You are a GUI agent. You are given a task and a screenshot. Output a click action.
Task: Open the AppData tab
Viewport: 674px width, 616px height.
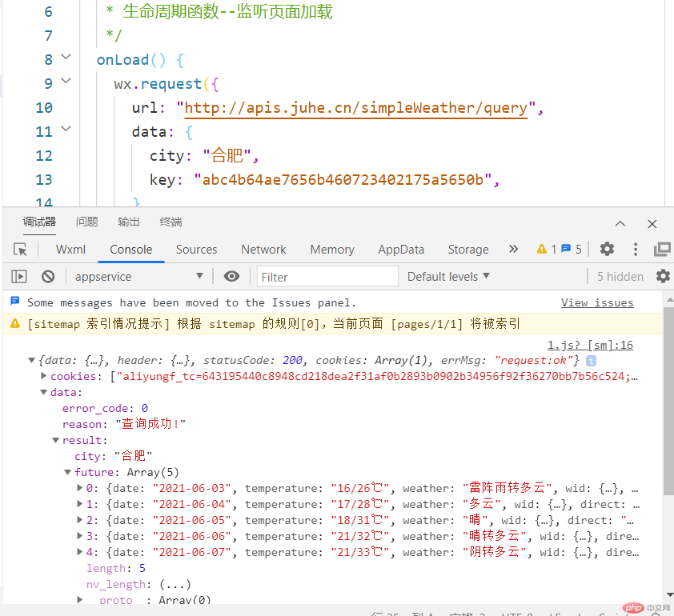pyautogui.click(x=401, y=249)
